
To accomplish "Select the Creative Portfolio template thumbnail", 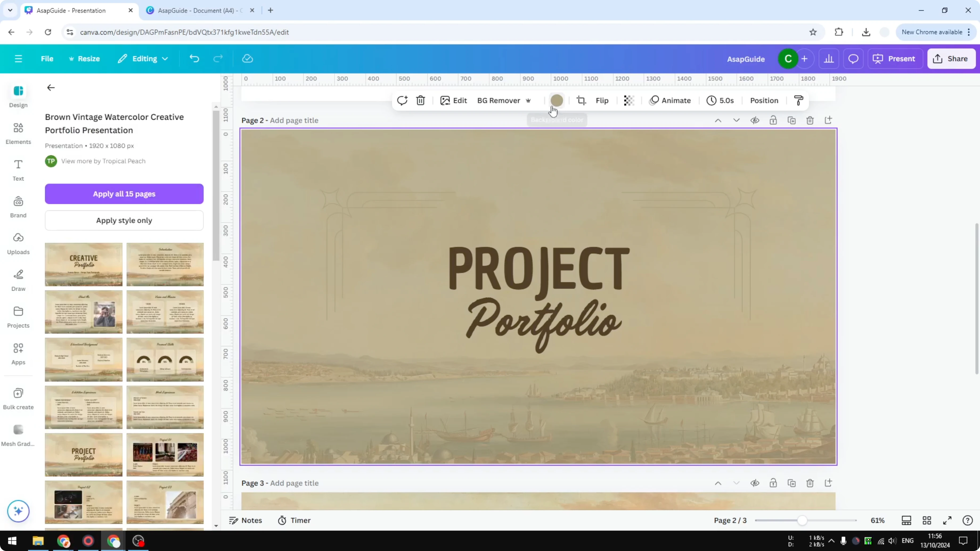I will click(83, 264).
